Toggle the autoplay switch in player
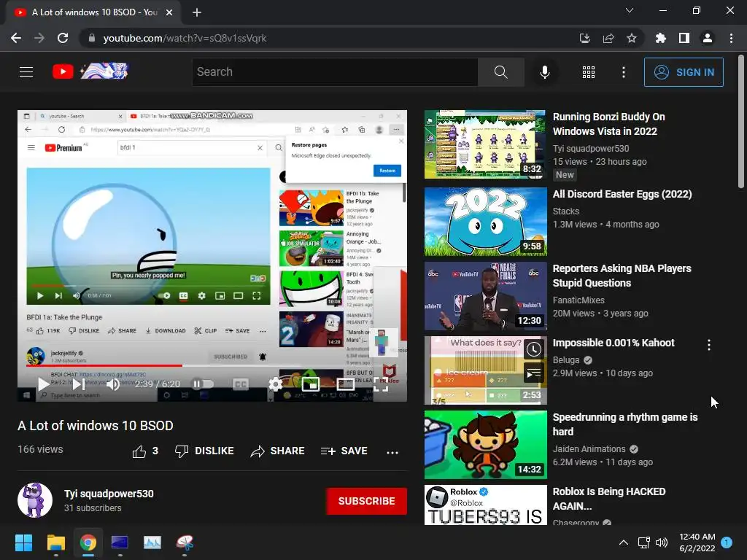Viewport: 747px width, 560px height. coord(202,384)
